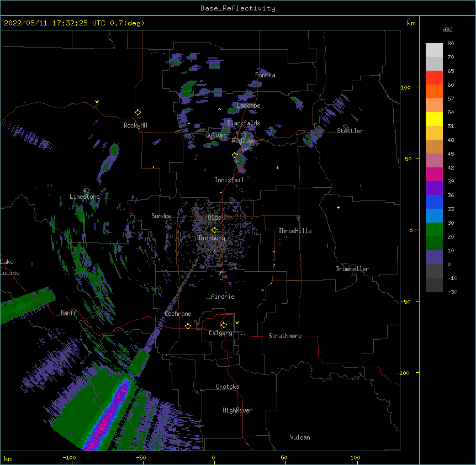Click the Limestone label
The height and width of the screenshot is (465, 476).
point(84,197)
